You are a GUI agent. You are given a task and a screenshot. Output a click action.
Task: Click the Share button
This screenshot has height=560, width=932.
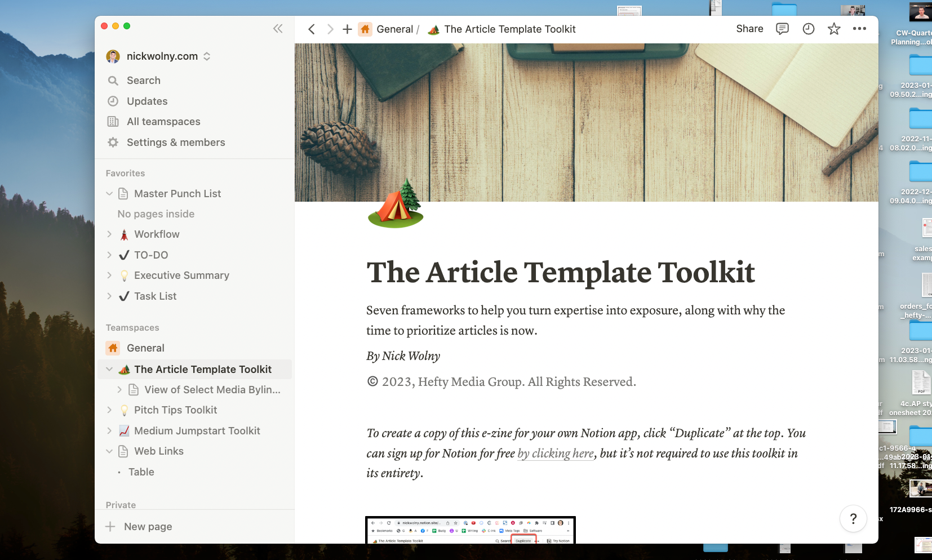(x=749, y=29)
